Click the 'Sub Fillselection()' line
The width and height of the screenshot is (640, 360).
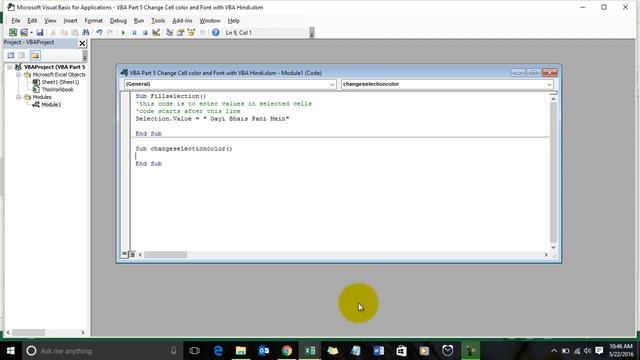[171, 96]
